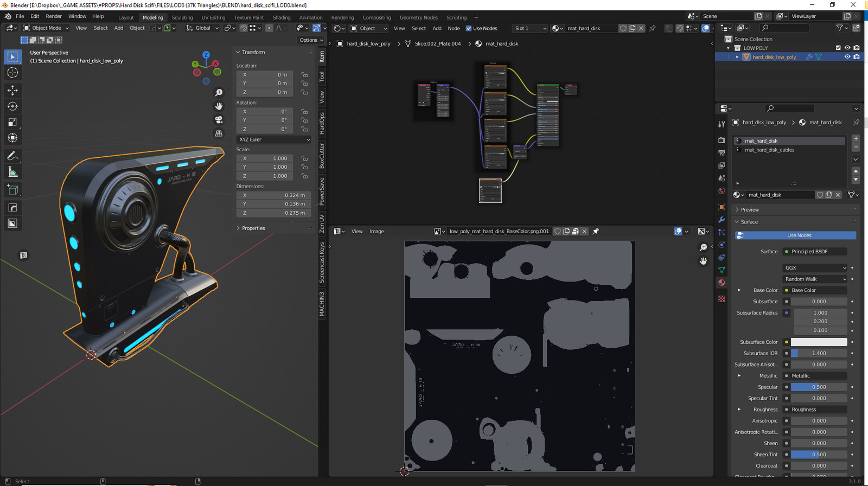Toggle LOW POLY collection exclude checkbox
Viewport: 868px width, 486px height.
pos(838,48)
